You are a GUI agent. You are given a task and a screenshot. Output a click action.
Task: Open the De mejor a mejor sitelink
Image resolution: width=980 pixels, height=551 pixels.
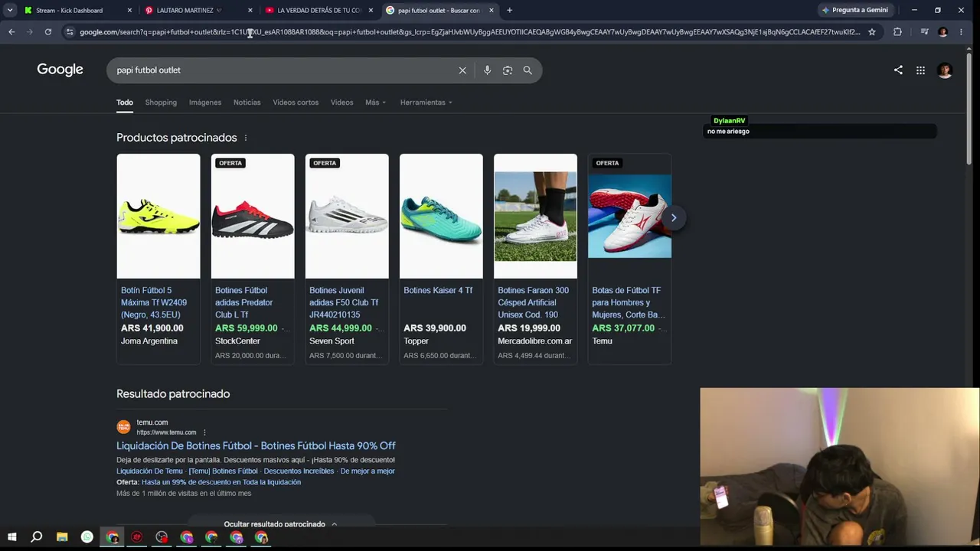pos(367,471)
